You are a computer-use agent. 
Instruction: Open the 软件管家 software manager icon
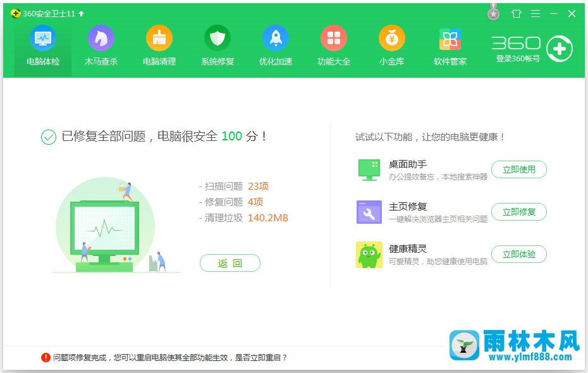point(450,39)
